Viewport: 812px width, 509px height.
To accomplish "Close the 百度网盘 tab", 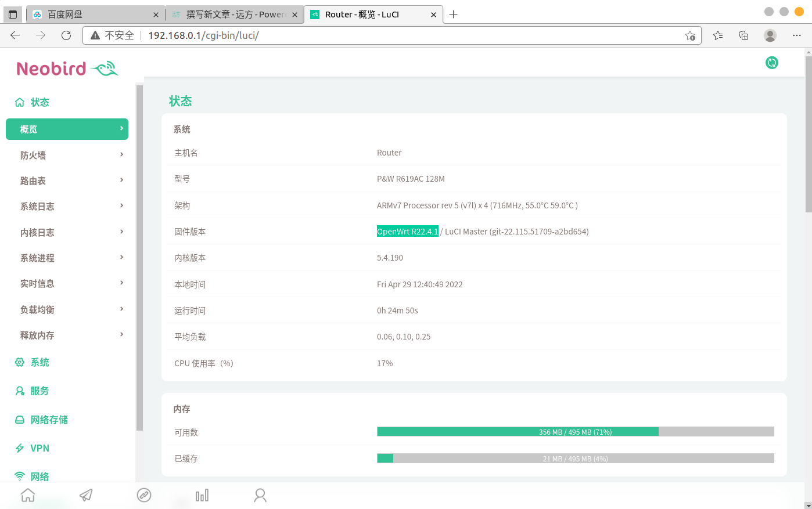I will pos(156,15).
